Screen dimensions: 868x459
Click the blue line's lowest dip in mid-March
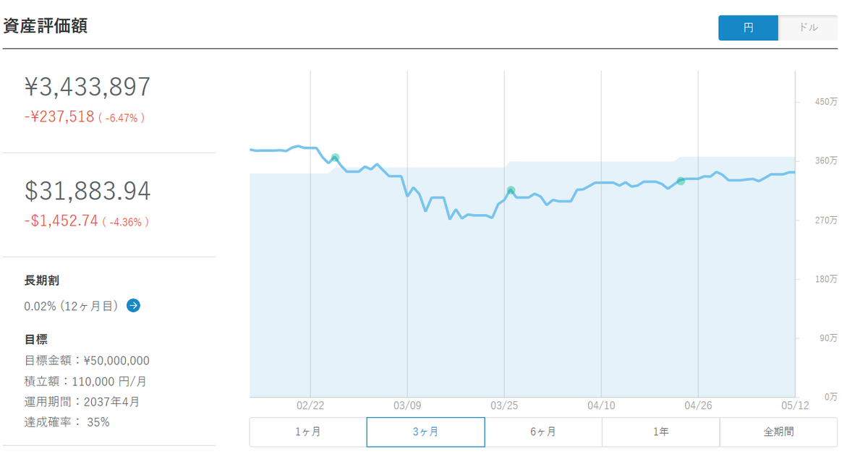[450, 218]
